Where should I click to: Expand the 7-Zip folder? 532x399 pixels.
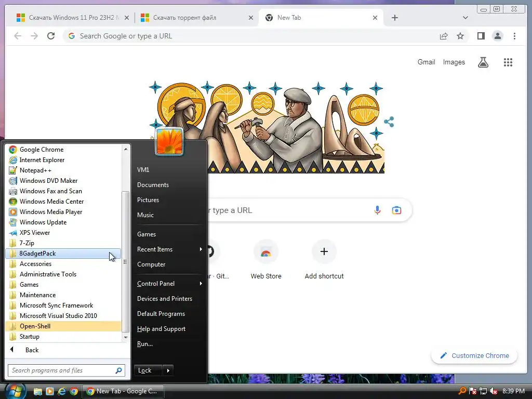click(x=63, y=243)
